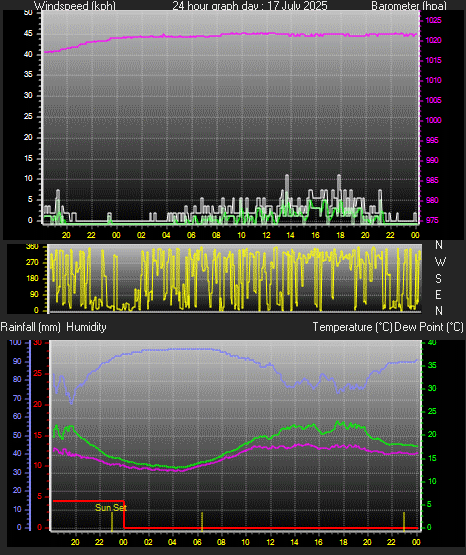The width and height of the screenshot is (466, 555).
Task: Click the 06 hour label under windspeed chart
Action: click(x=191, y=235)
